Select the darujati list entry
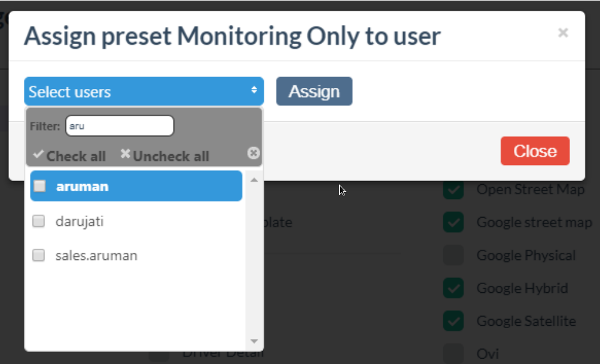600x364 pixels. click(x=80, y=221)
